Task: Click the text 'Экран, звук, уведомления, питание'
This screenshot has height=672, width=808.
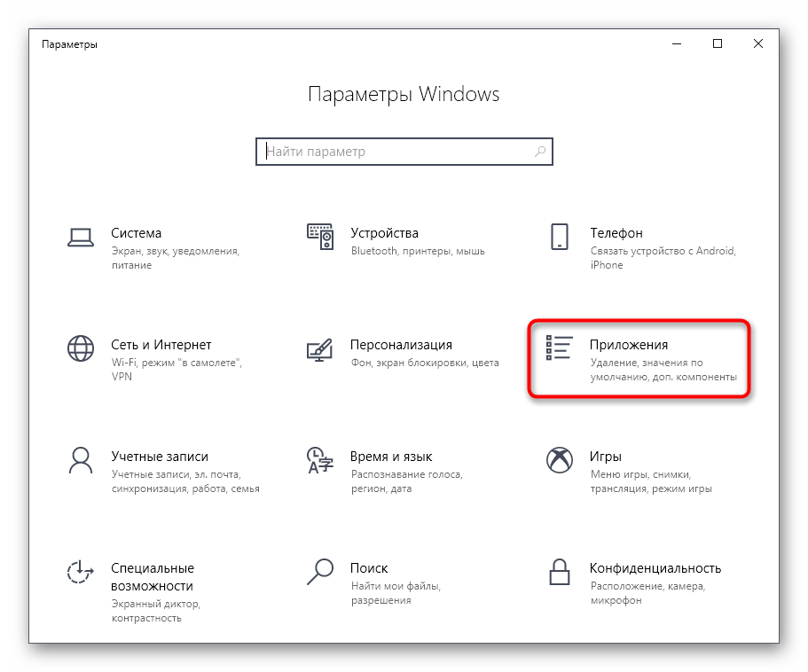Action: point(176,258)
